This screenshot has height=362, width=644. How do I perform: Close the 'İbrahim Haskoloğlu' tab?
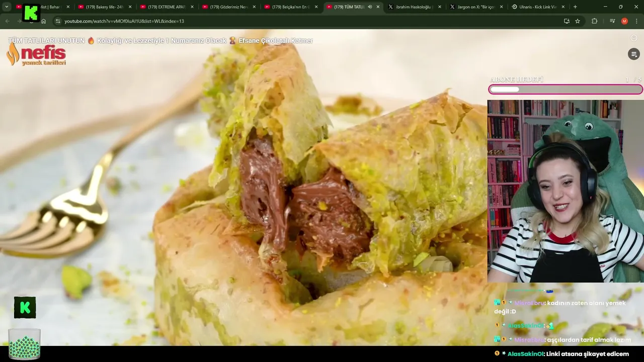(440, 7)
